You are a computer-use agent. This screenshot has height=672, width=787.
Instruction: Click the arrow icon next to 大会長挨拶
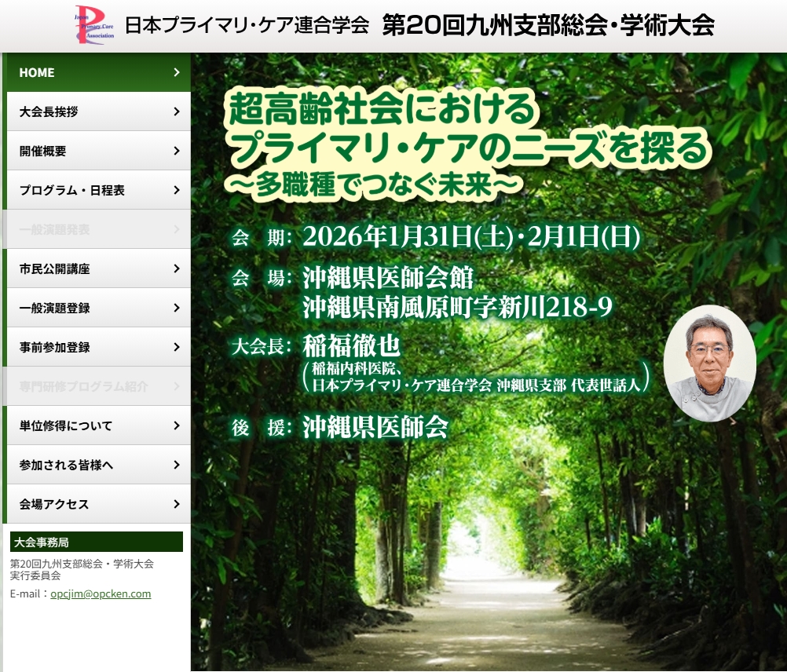coord(177,111)
